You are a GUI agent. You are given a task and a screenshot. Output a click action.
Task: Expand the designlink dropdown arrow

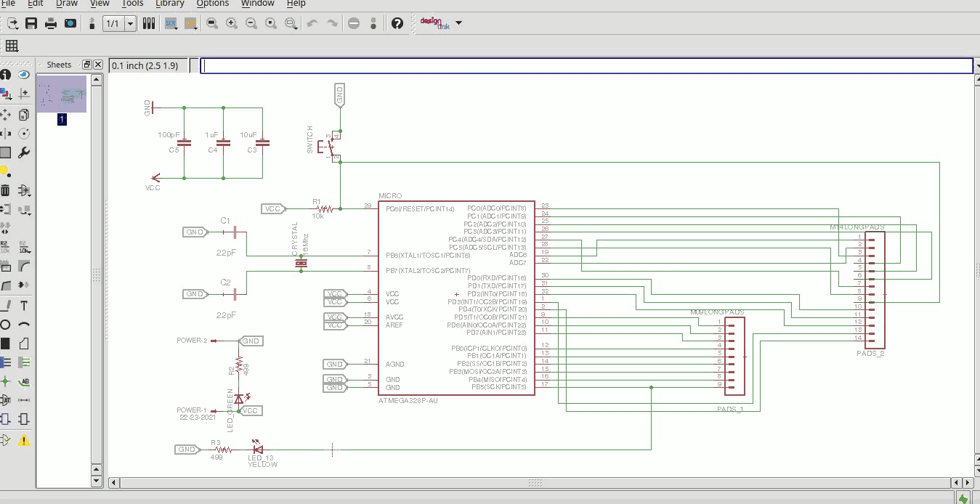459,23
